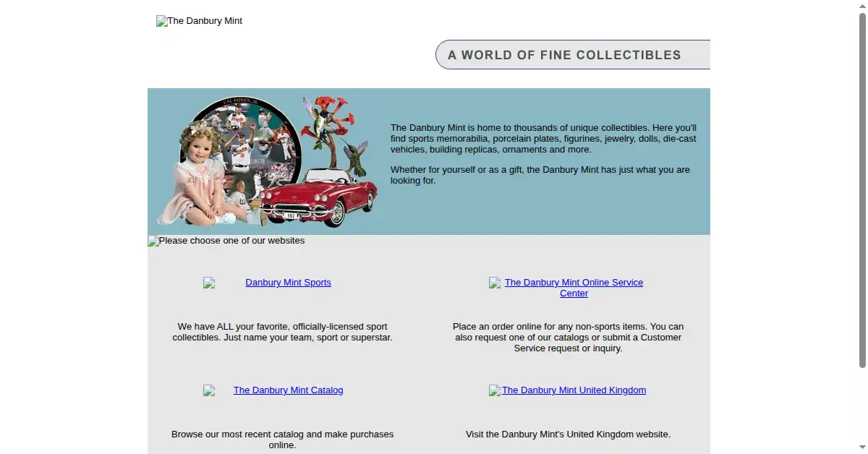The height and width of the screenshot is (454, 868).
Task: Click the page's vertical scrollbar thumb
Action: click(x=861, y=189)
